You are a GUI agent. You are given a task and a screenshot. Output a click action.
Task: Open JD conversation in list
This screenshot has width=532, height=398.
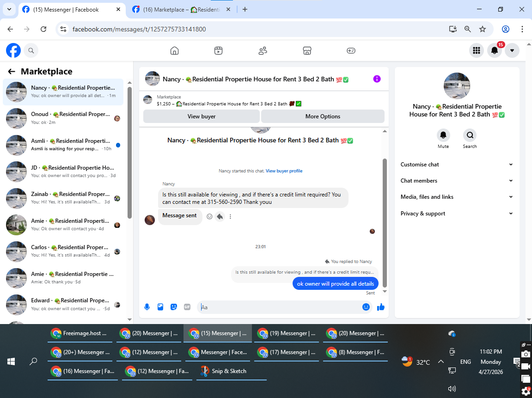pos(63,171)
